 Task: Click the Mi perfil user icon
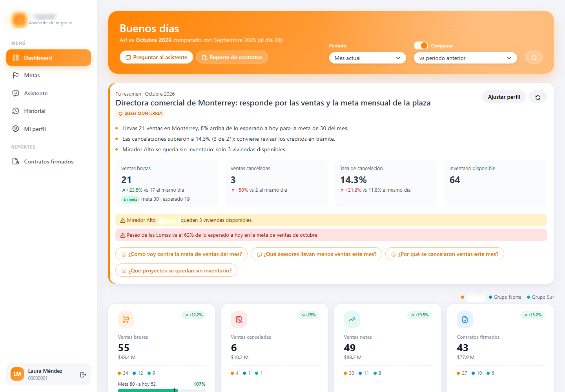click(x=16, y=129)
